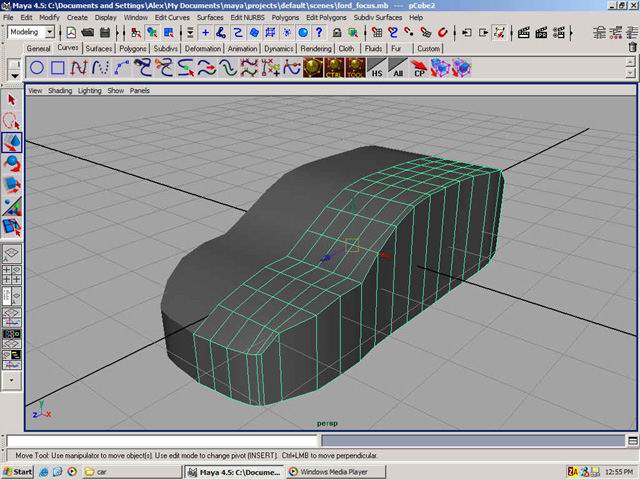640x480 pixels.
Task: Click the NURBS circle shelf icon
Action: [x=37, y=68]
